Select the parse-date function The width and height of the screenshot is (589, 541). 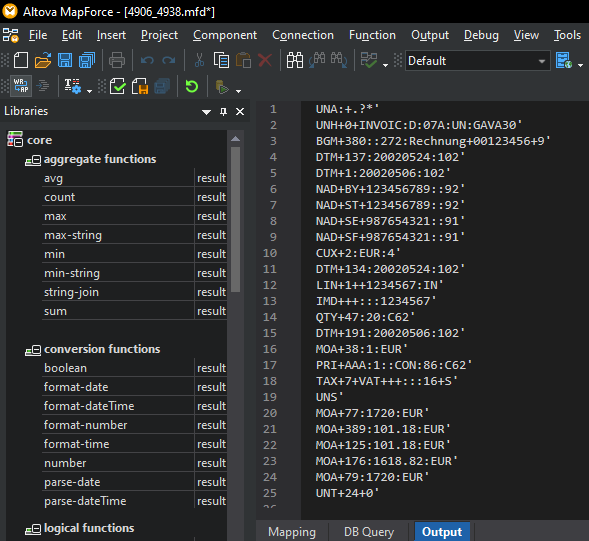(72, 482)
